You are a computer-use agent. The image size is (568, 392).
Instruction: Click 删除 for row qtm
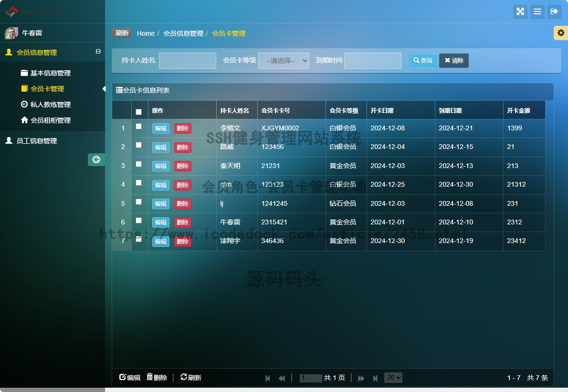(182, 185)
